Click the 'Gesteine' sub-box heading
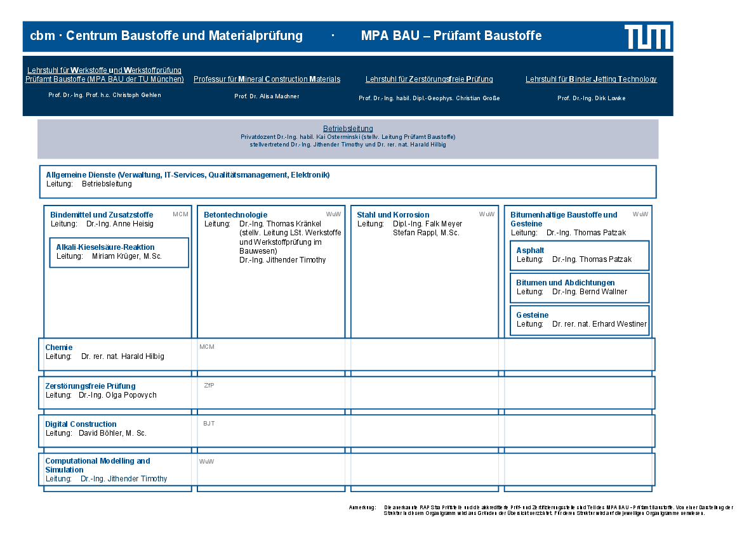The height and width of the screenshot is (534, 756). tap(533, 315)
